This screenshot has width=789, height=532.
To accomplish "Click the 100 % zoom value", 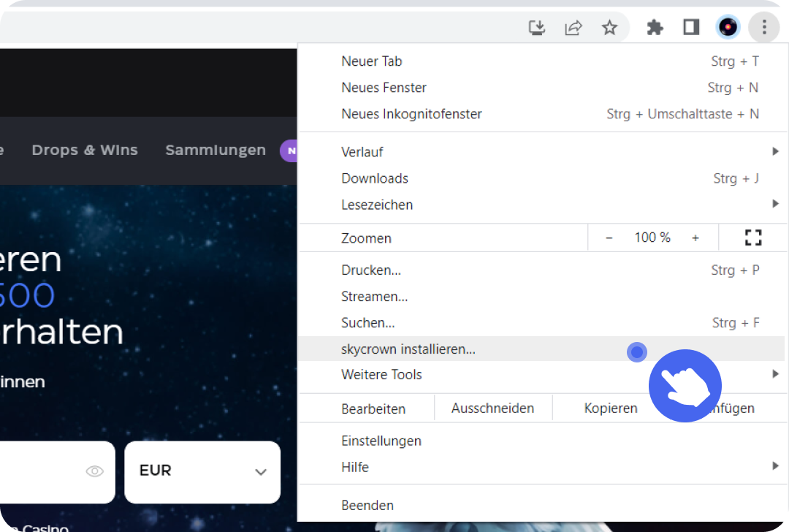I will point(652,237).
